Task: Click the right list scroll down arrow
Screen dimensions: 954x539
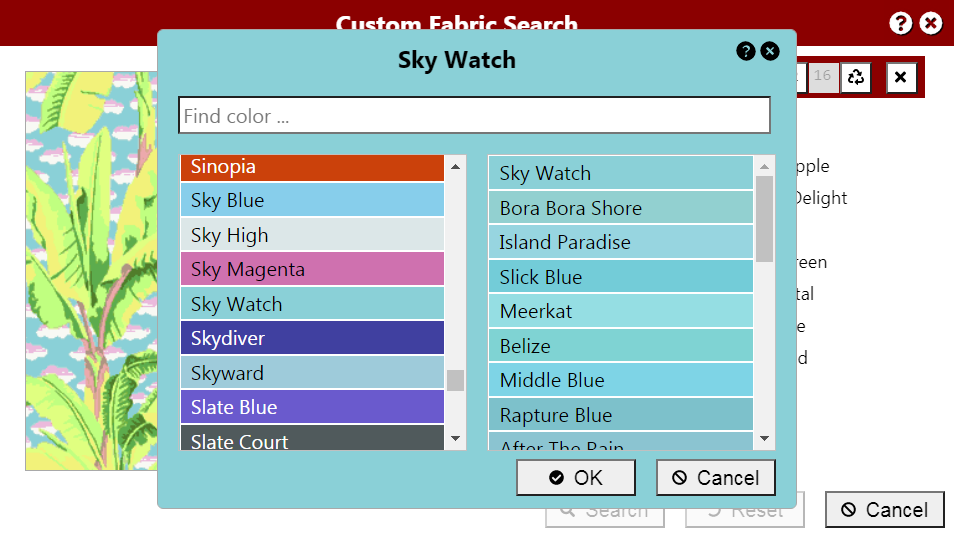Action: point(765,439)
